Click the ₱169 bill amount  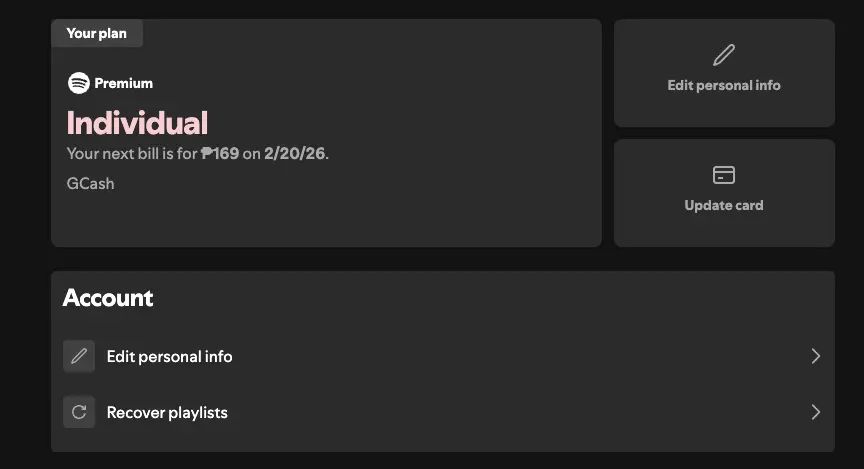pyautogui.click(x=220, y=153)
